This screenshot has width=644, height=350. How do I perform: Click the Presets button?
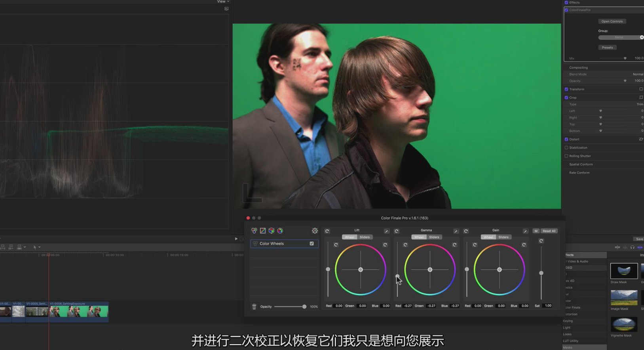607,48
